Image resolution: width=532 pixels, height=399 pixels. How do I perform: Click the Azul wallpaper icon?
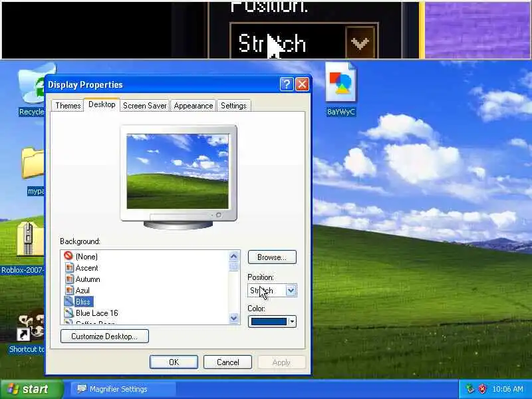(x=69, y=290)
